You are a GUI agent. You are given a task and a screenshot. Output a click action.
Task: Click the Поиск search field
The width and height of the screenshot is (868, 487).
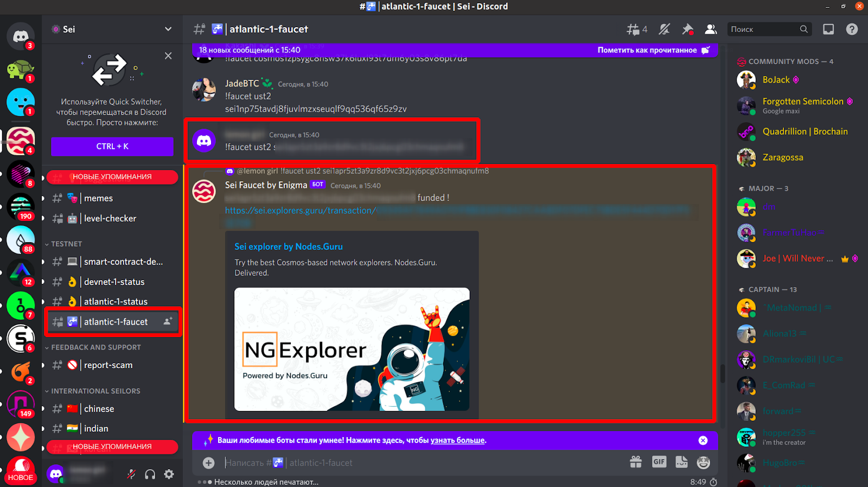[769, 29]
